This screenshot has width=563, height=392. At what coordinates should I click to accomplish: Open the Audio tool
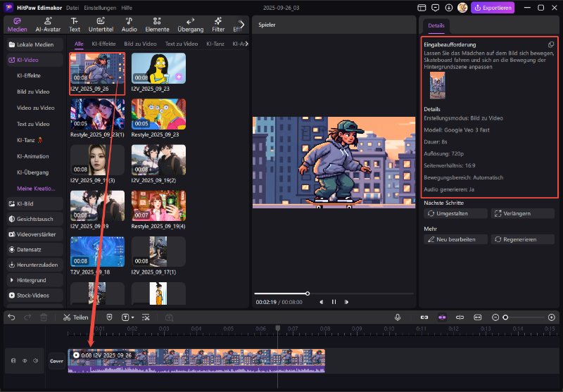tap(129, 25)
